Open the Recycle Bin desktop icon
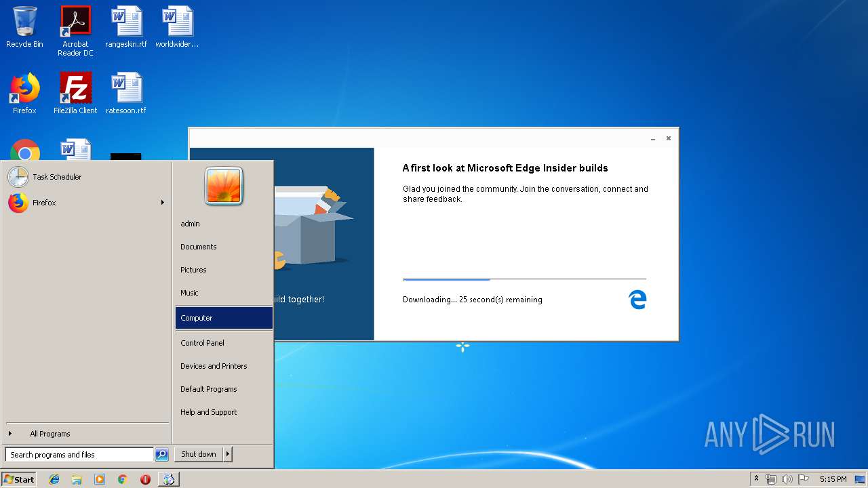This screenshot has width=868, height=488. click(24, 27)
